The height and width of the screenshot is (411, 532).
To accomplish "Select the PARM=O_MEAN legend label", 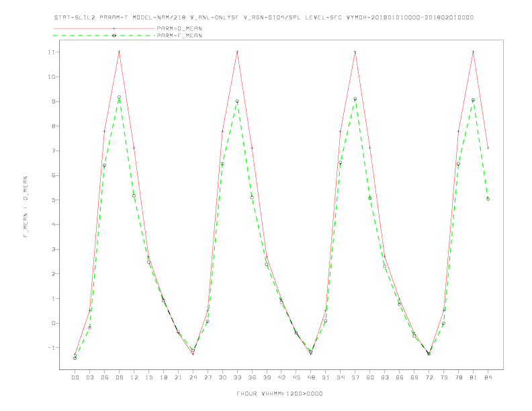I will pos(179,28).
